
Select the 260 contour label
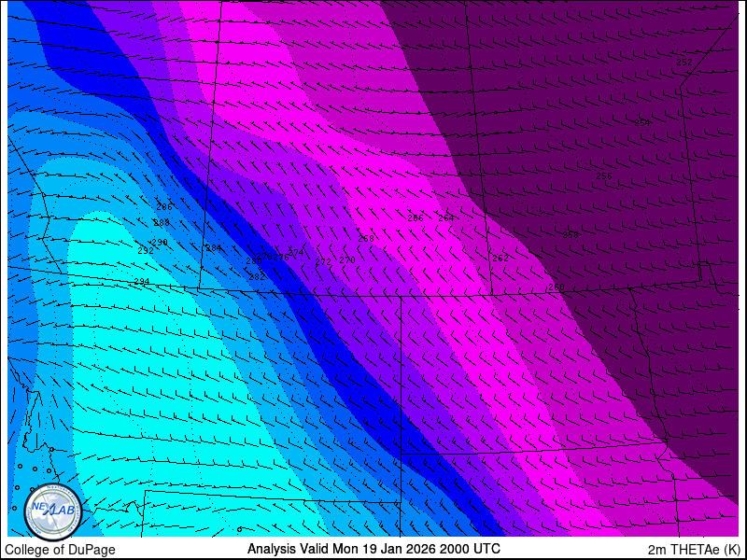point(557,287)
